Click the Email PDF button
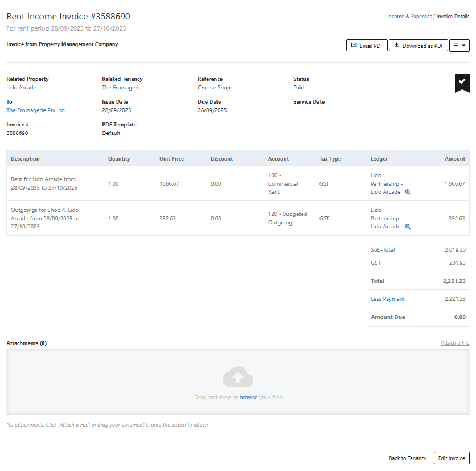Image resolution: width=476 pixels, height=471 pixels. (367, 46)
